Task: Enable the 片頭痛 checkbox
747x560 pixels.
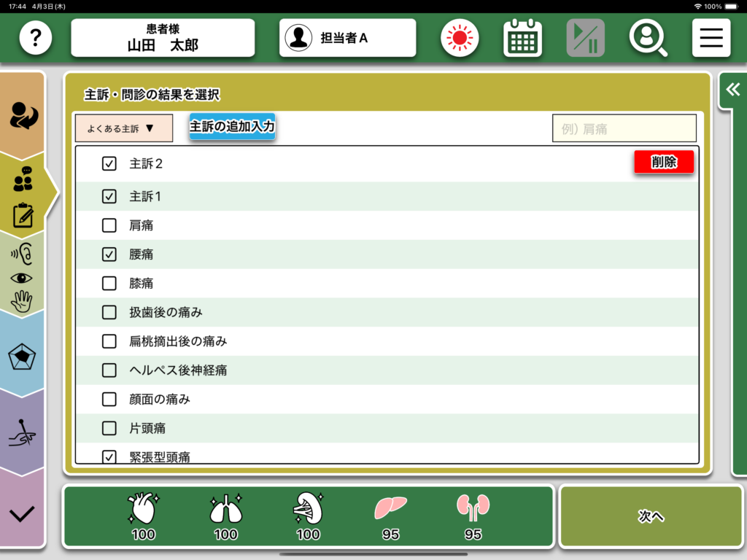Action: pyautogui.click(x=109, y=428)
